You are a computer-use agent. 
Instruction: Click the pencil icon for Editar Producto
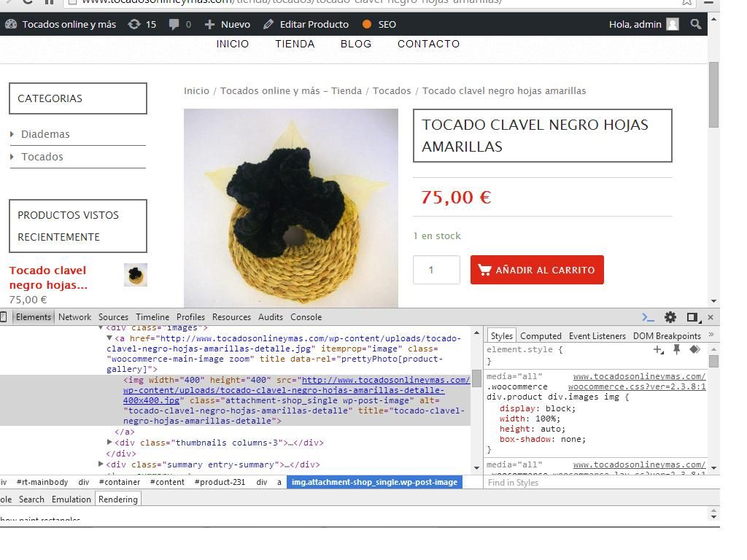click(x=268, y=24)
